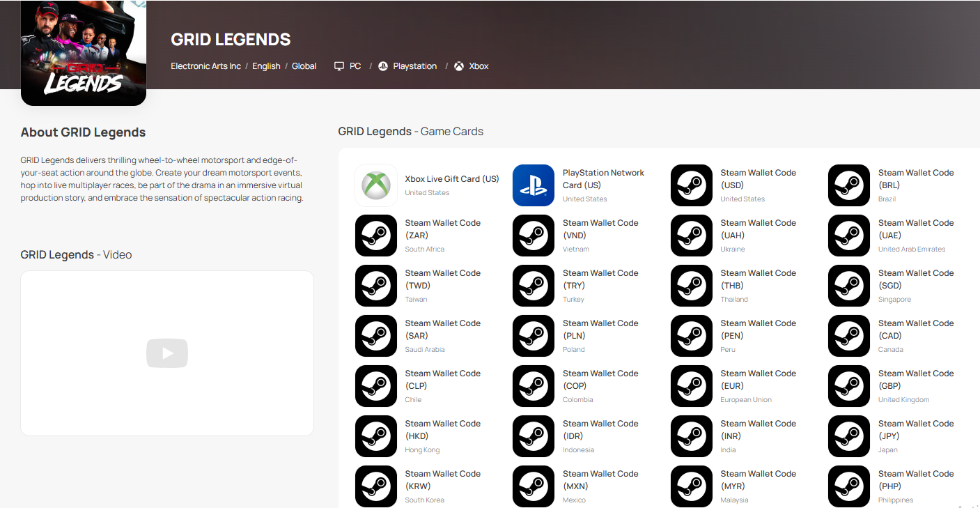Screen dimensions: 980x508
Task: Click the PlayStation platform icon in header
Action: 383,66
